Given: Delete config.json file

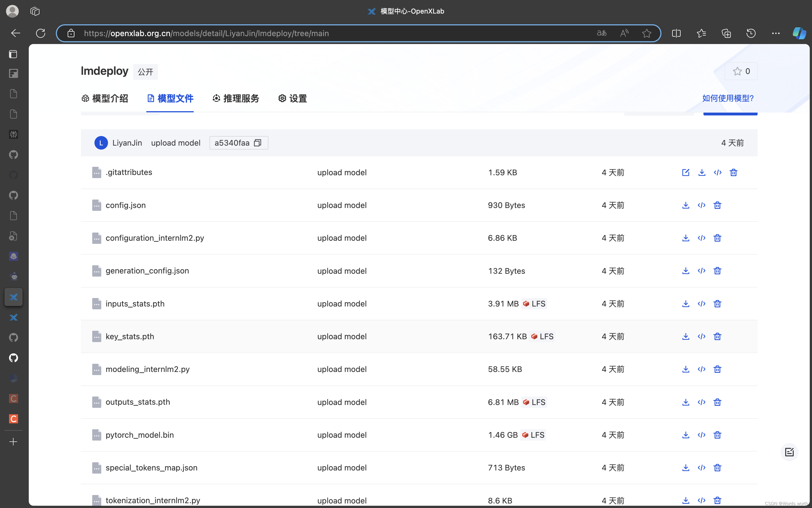Looking at the screenshot, I should [x=717, y=205].
